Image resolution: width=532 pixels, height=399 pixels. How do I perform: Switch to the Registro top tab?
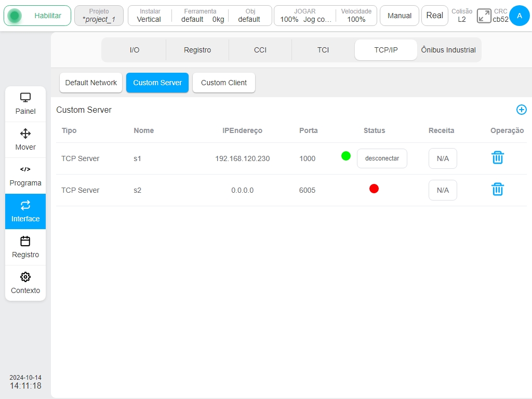(197, 50)
